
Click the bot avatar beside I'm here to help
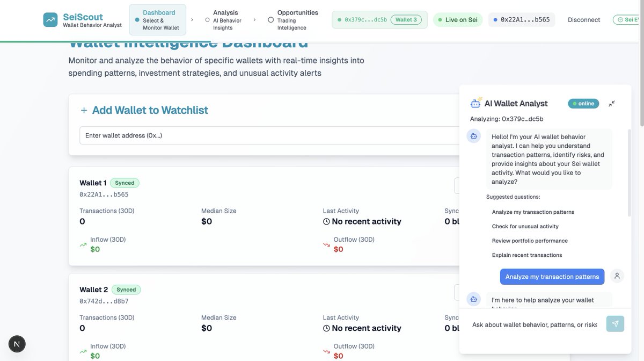click(473, 299)
